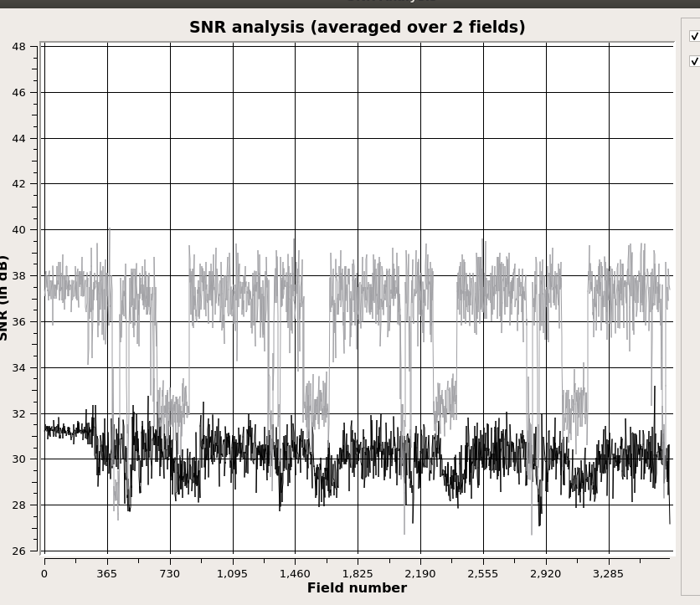The height and width of the screenshot is (605, 700).
Task: Click the 40 dB y-axis tick label
Action: (x=19, y=229)
